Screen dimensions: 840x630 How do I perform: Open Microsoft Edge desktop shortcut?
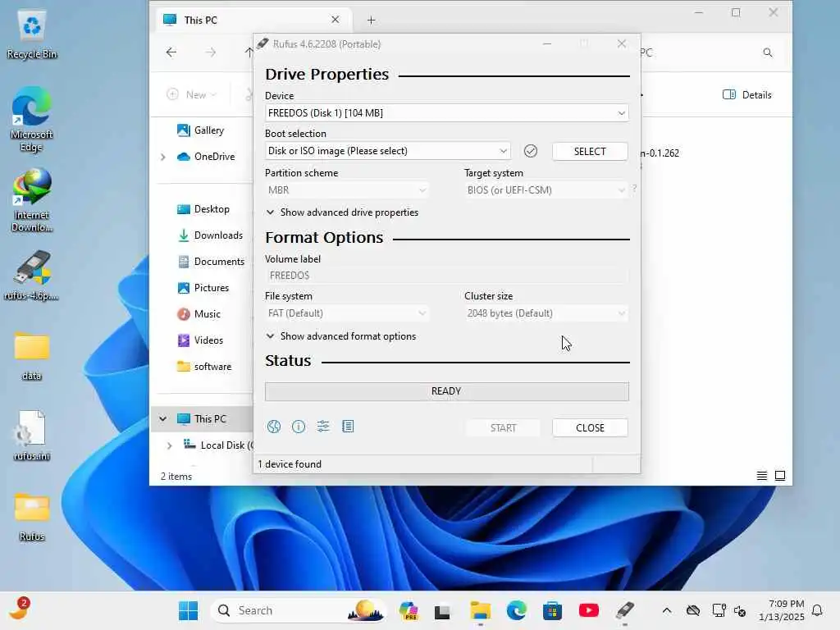32,119
